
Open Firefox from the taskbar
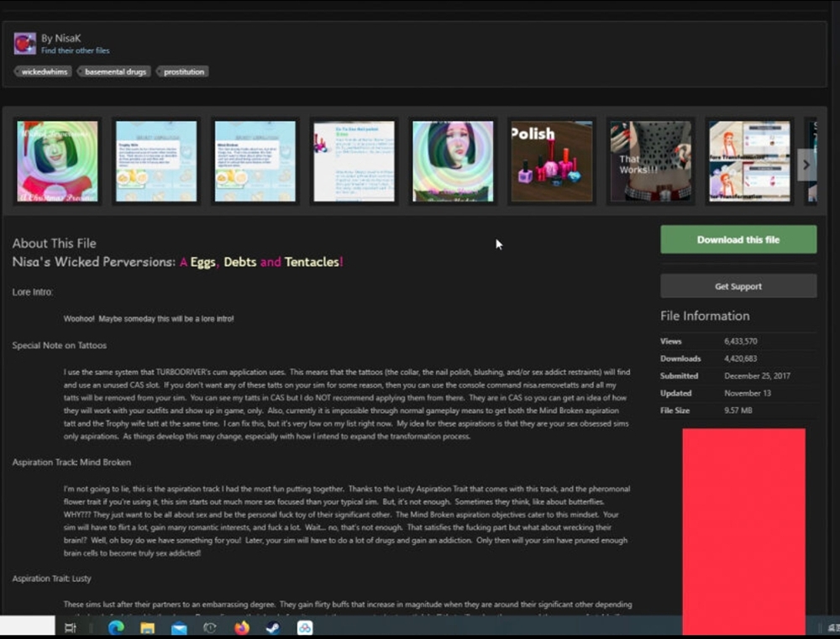click(x=242, y=628)
